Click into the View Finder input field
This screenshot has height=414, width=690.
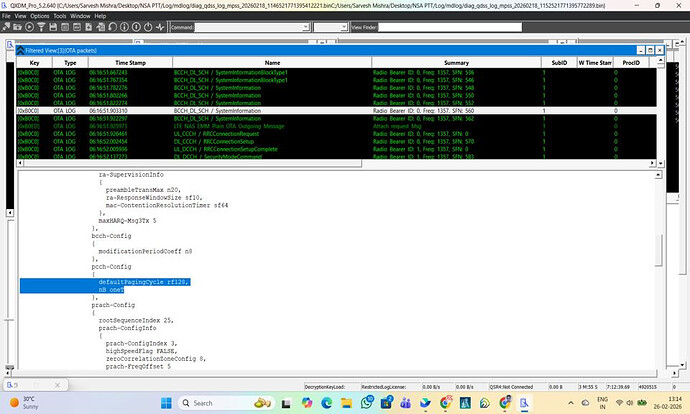pyautogui.click(x=450, y=27)
